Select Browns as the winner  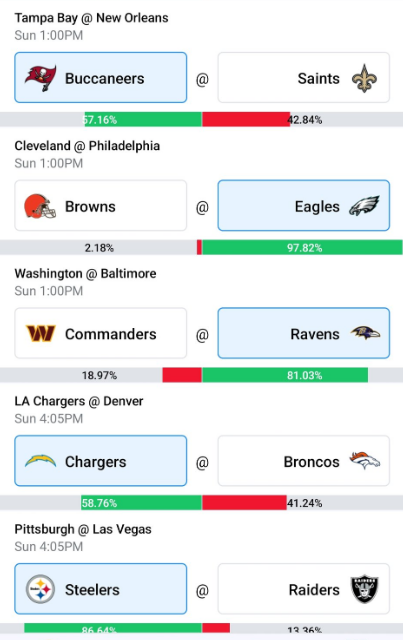[100, 206]
